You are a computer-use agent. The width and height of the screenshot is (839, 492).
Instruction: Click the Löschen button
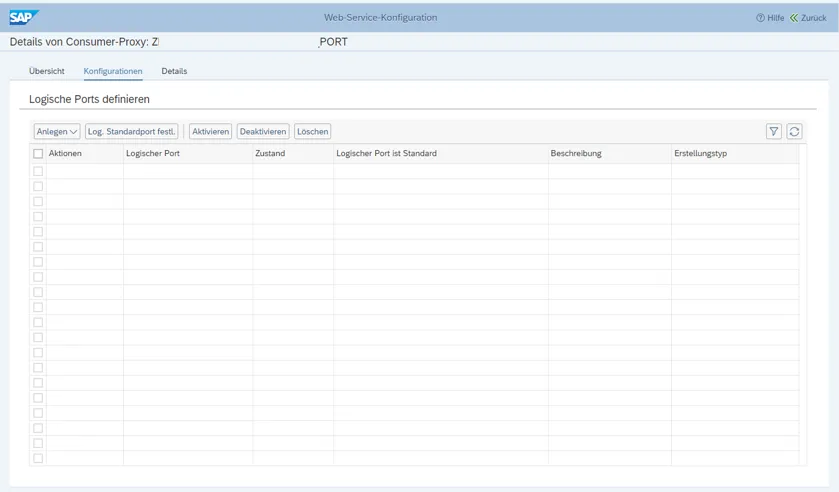(x=312, y=131)
